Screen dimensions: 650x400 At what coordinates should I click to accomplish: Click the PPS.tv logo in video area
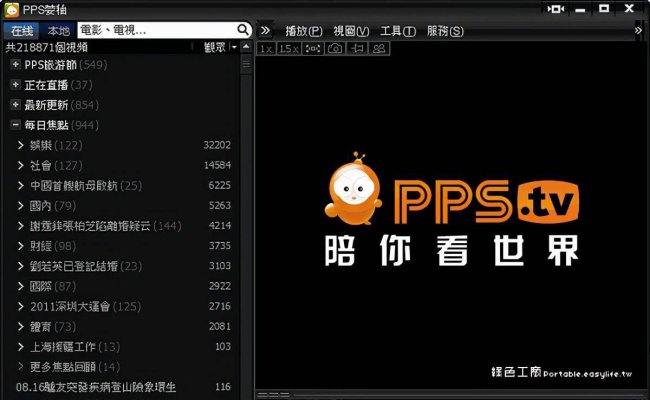click(451, 189)
